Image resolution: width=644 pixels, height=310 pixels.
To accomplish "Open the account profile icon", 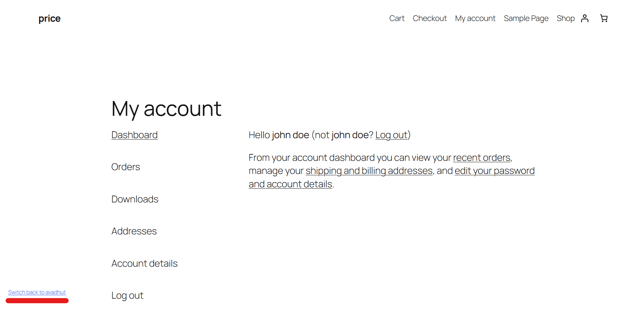I will point(585,18).
